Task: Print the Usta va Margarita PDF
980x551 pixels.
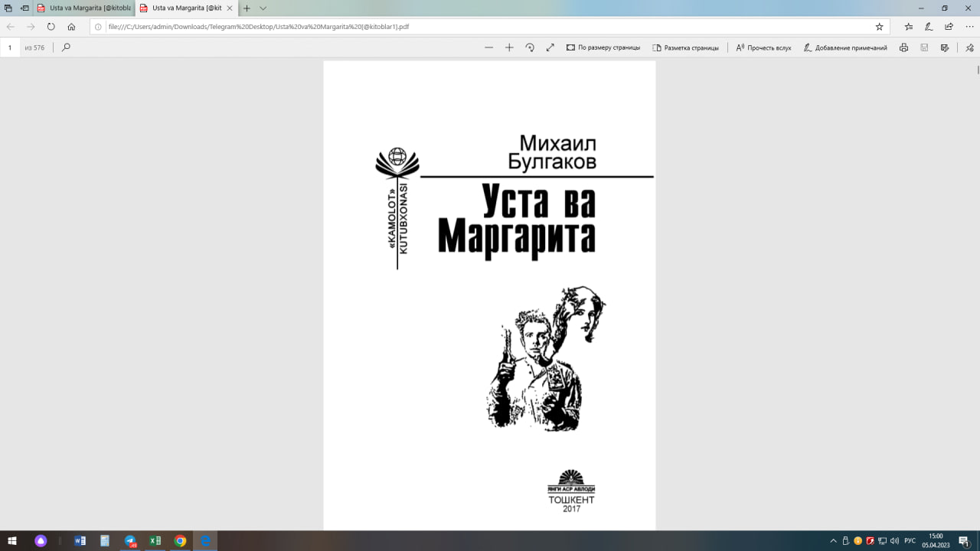Action: (903, 47)
